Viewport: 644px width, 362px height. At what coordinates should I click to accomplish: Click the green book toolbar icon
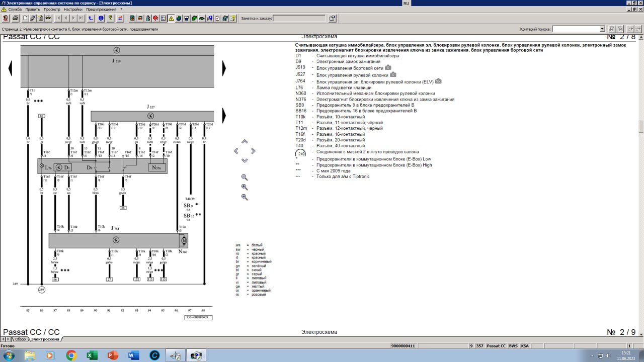click(x=194, y=19)
